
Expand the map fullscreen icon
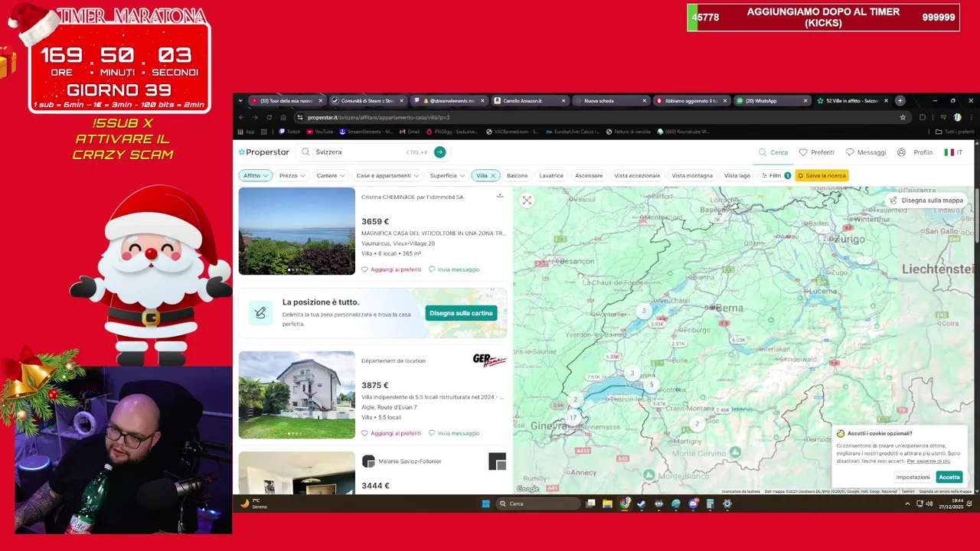point(527,201)
